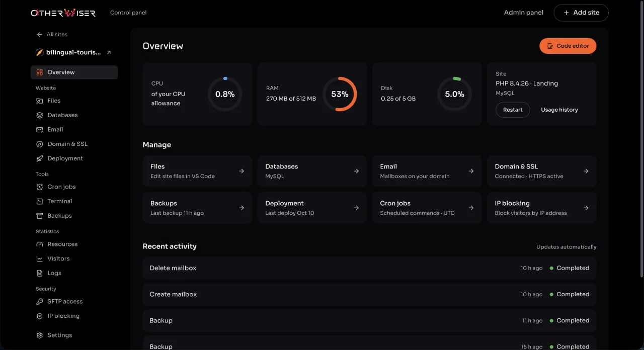Screen dimensions: 644x350
Task: Click the RAM 53% usage ring
Action: (340, 94)
